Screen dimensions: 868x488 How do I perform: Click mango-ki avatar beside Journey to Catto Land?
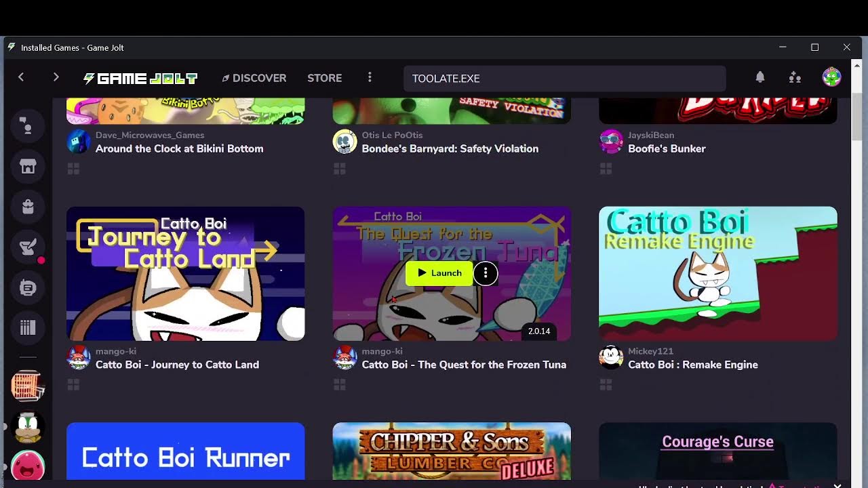click(x=79, y=358)
